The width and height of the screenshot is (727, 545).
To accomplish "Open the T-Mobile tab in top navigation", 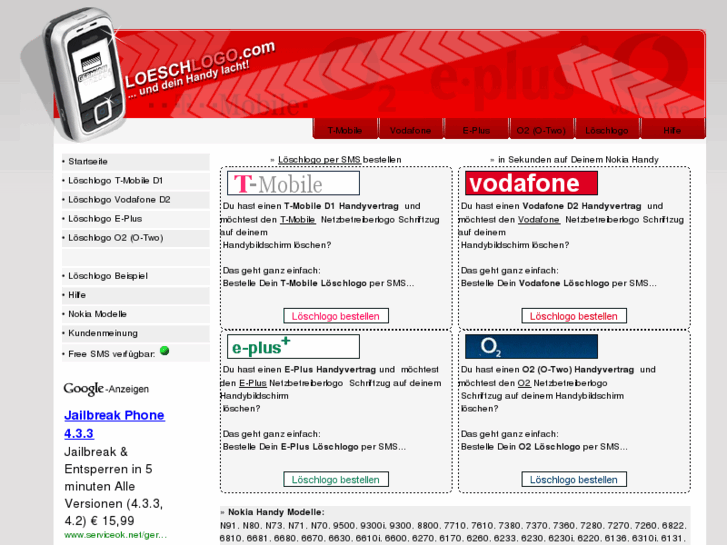I will click(x=345, y=130).
